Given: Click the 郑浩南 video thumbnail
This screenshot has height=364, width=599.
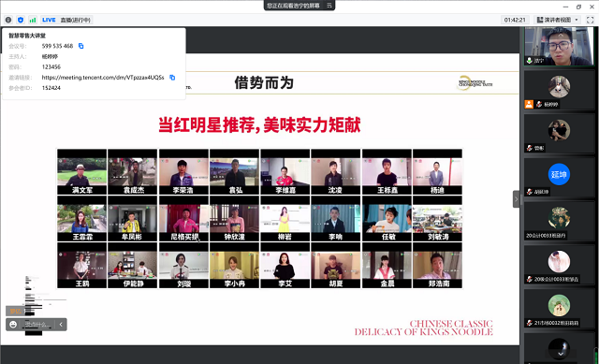Looking at the screenshot, I should point(437,266).
